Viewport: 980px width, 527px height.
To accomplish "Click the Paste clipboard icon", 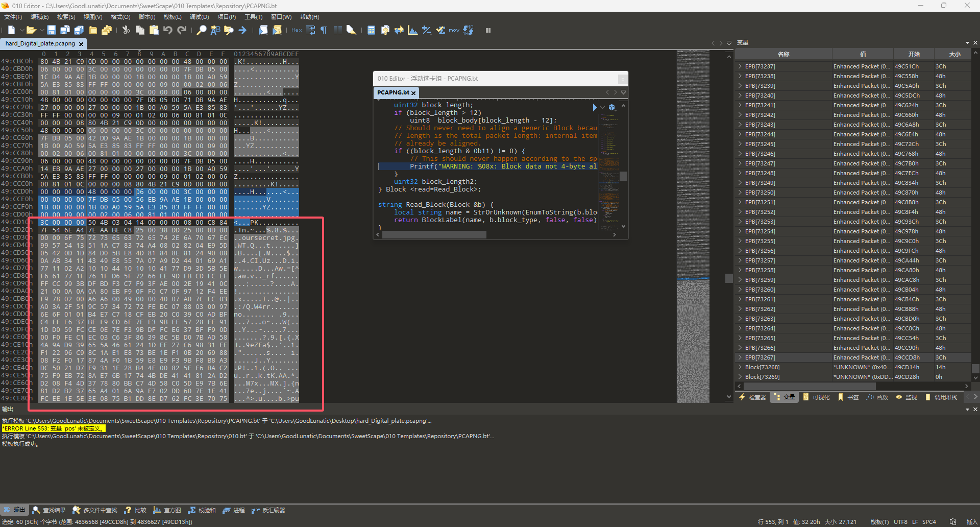I will [154, 30].
